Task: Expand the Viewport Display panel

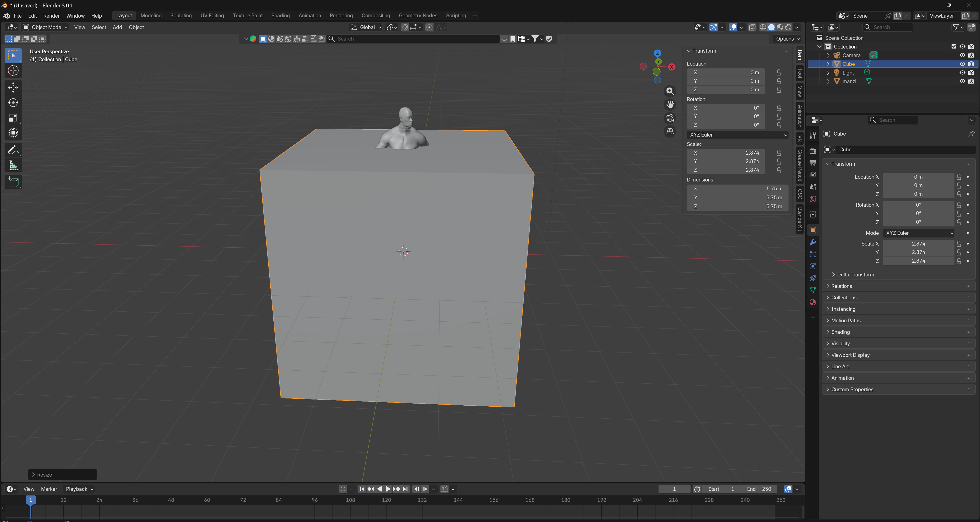Action: pos(850,355)
